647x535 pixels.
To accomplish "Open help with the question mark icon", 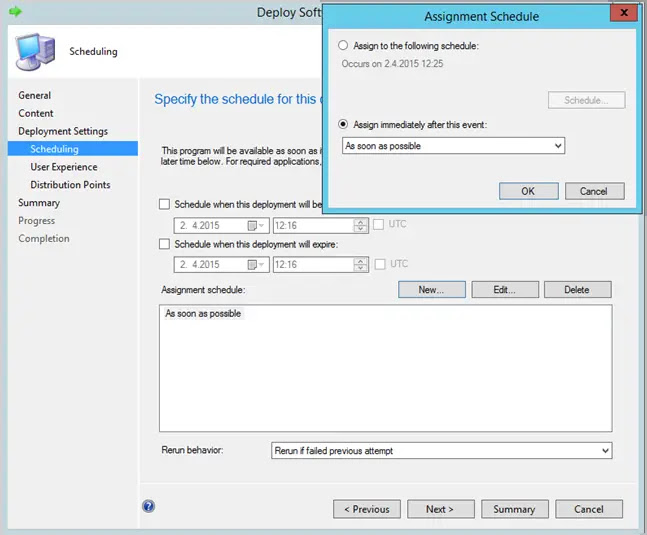I will point(149,506).
